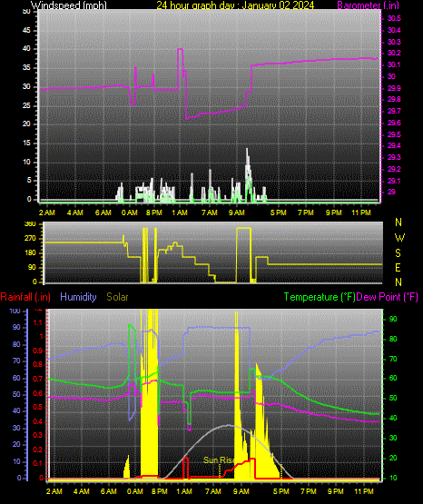This screenshot has width=423, height=504.
Task: Click the 24 hour graph day title
Action: point(235,5)
